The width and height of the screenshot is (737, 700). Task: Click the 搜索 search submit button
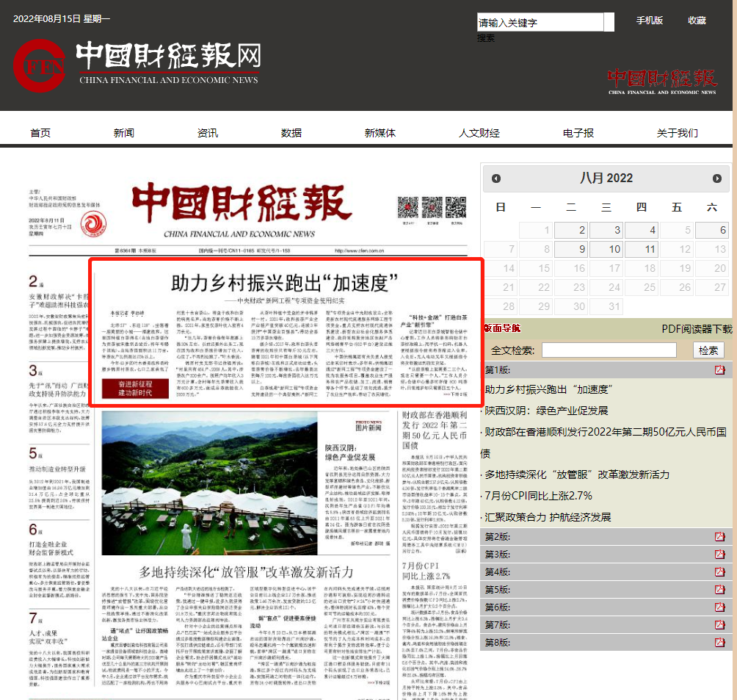tap(486, 38)
